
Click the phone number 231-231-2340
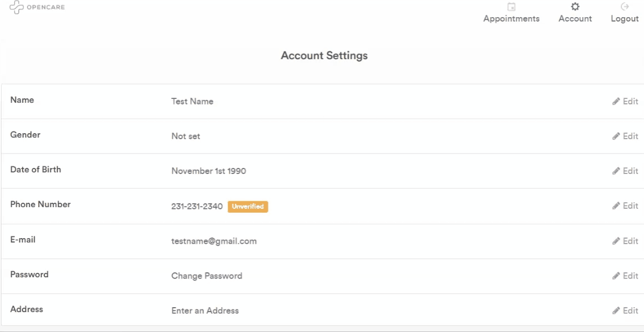(197, 207)
